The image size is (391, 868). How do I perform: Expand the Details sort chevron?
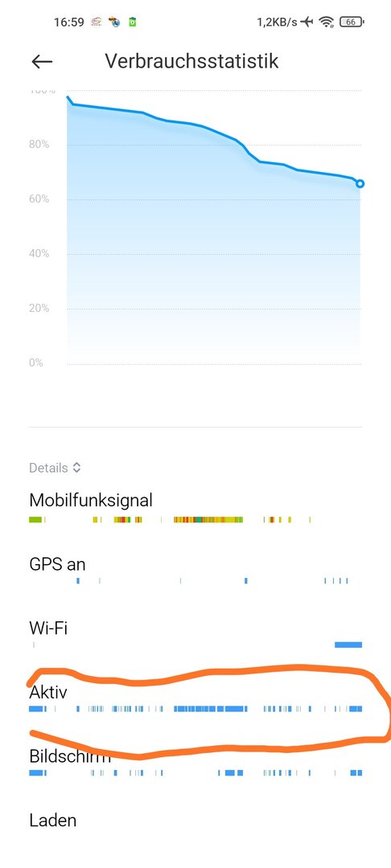(76, 468)
